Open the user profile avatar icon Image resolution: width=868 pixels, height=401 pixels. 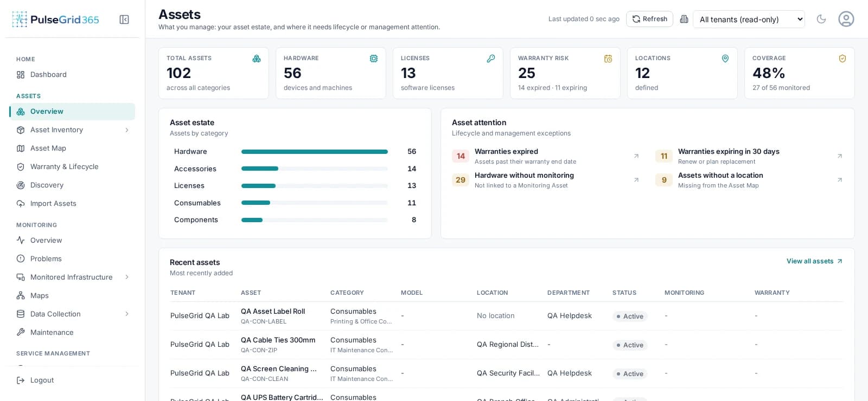(846, 19)
